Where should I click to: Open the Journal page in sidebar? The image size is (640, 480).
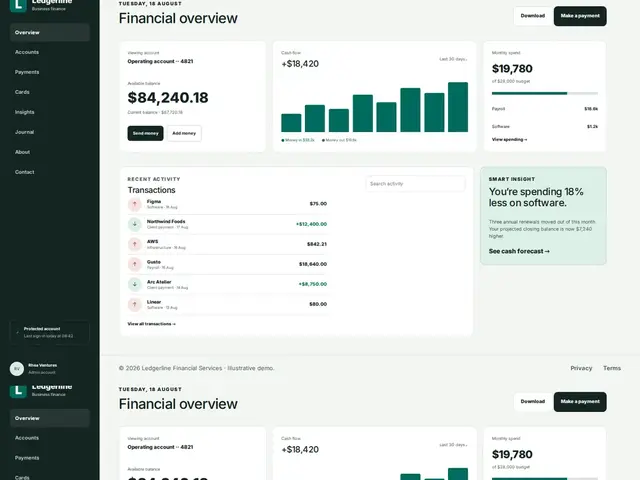[49, 132]
